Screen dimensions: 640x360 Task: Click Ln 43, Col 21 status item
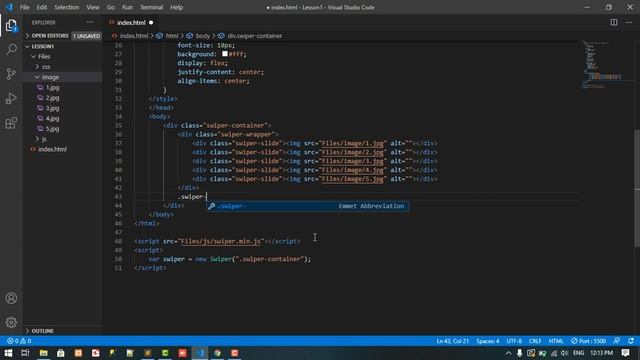[x=452, y=341]
